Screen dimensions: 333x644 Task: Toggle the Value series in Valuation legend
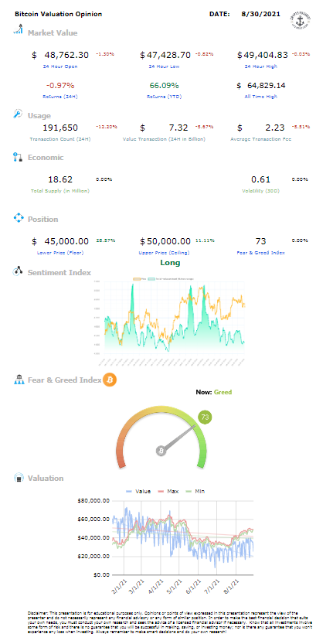(x=138, y=491)
